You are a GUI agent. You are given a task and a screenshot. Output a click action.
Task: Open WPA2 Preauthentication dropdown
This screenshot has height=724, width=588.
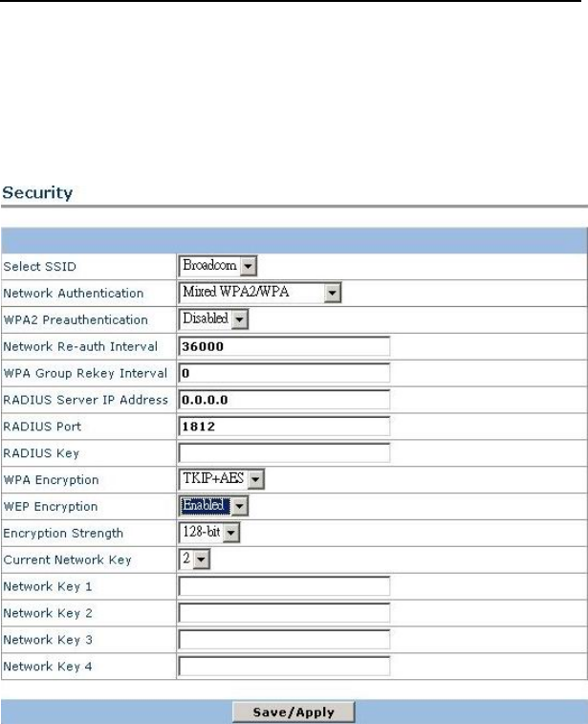[213, 318]
